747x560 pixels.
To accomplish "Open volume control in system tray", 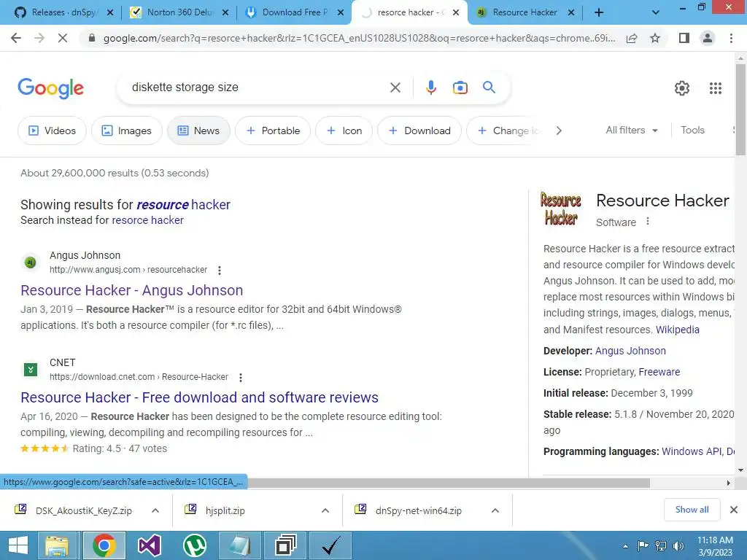I will (x=678, y=546).
